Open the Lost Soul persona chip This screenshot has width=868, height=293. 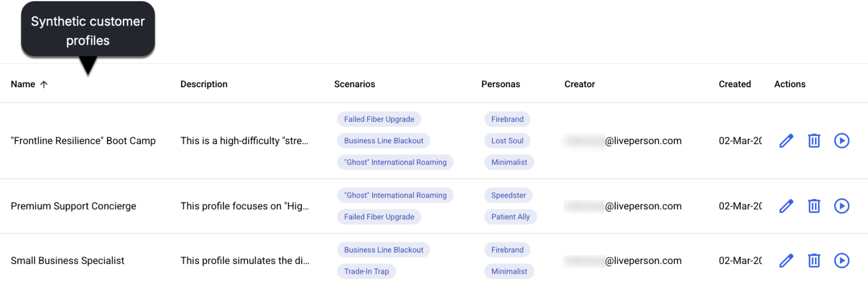tap(507, 140)
